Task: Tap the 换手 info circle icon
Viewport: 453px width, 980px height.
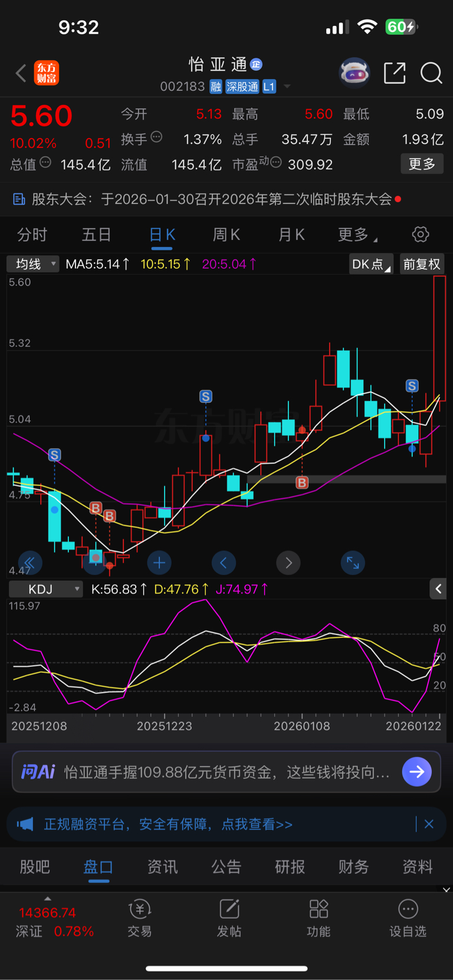Action: pos(156,137)
